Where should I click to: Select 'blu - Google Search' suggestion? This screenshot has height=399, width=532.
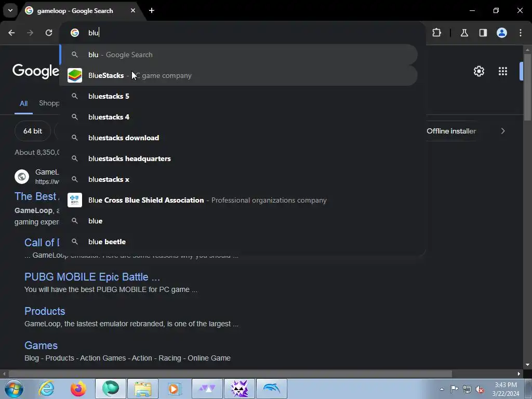click(x=238, y=55)
